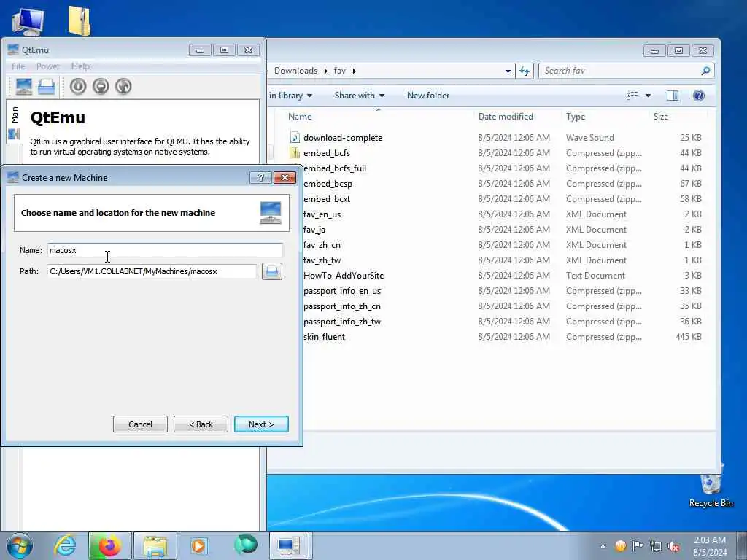
Task: Open Explorer help question mark icon
Action: tap(698, 96)
